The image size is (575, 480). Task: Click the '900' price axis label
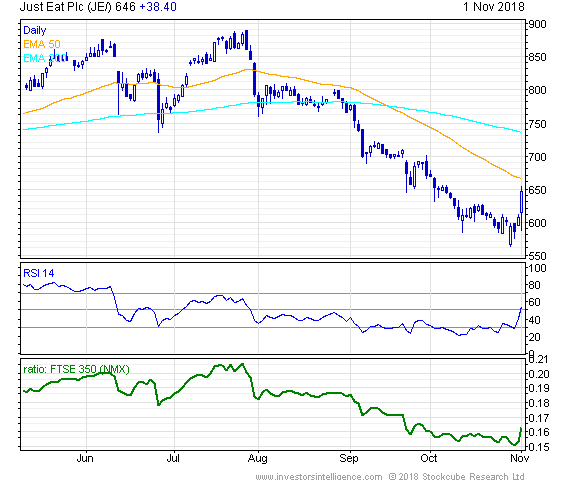[537, 24]
